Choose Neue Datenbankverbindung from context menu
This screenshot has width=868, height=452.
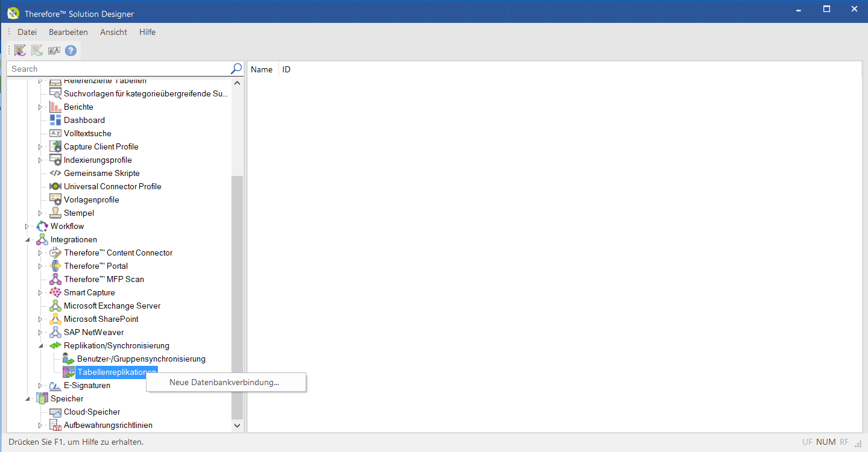click(224, 382)
